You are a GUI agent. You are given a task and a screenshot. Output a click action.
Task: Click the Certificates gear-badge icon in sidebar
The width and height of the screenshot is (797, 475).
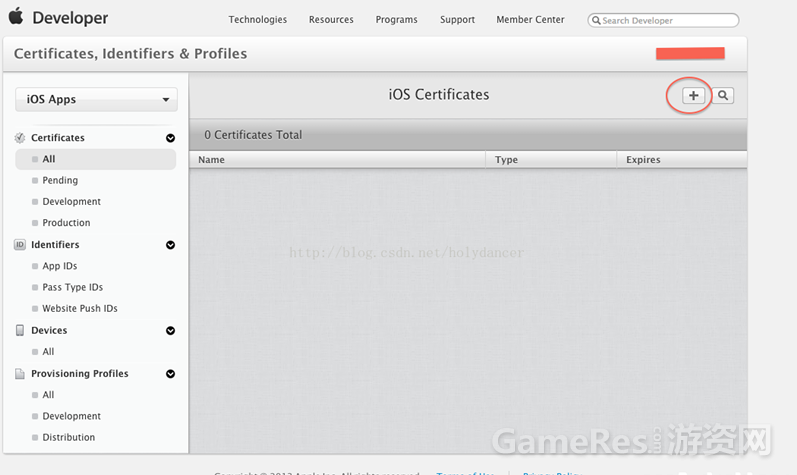[x=20, y=138]
